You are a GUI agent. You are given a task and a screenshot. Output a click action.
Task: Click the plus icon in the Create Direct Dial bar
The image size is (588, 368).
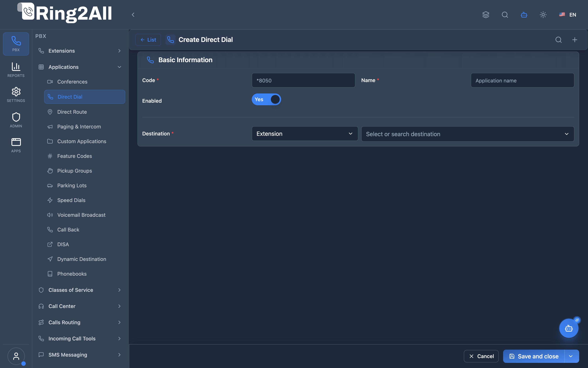575,40
